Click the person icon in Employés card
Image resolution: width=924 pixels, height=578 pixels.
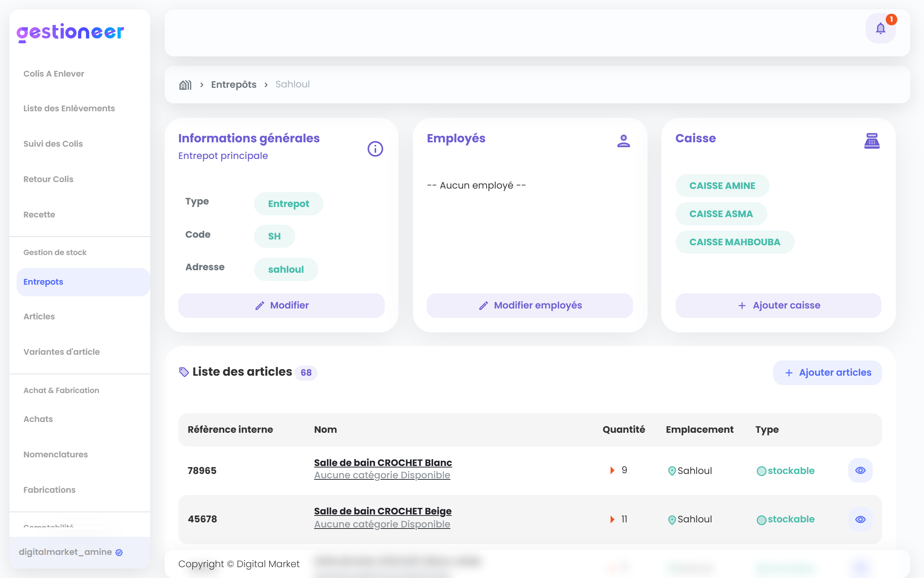point(623,141)
